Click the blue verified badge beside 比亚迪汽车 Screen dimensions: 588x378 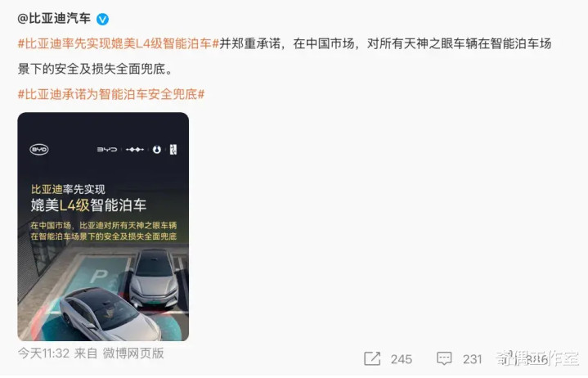pos(103,19)
